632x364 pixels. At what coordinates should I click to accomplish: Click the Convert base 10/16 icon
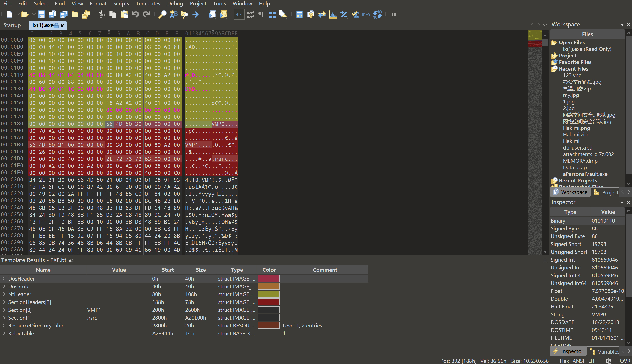point(377,15)
